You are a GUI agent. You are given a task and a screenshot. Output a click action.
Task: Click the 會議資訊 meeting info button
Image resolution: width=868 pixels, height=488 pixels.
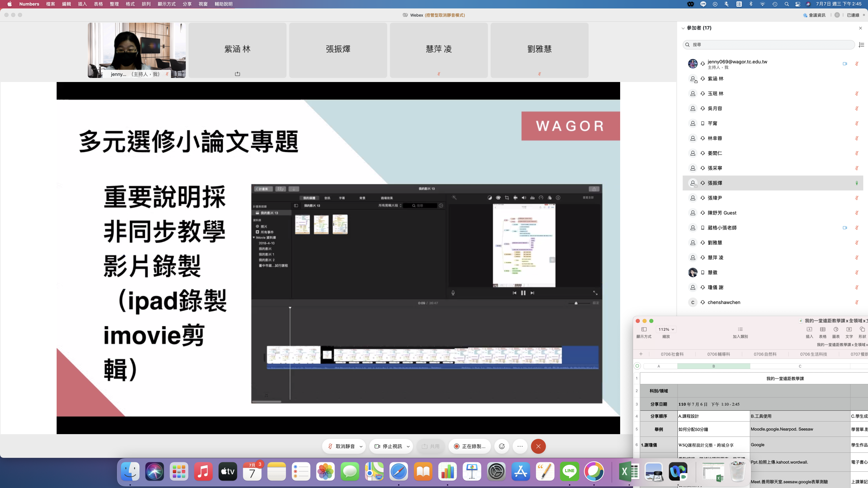pos(814,15)
